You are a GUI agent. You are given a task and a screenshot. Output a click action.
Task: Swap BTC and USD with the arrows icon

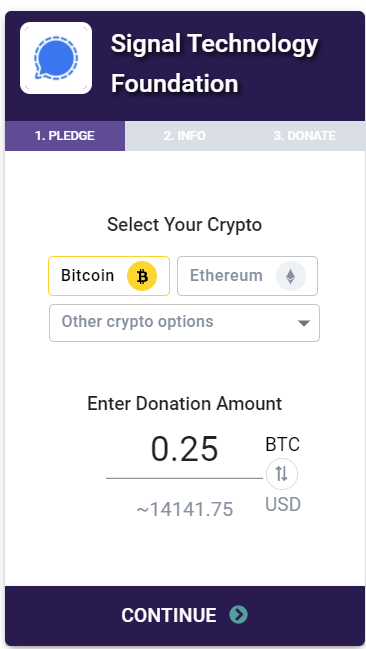(x=282, y=474)
